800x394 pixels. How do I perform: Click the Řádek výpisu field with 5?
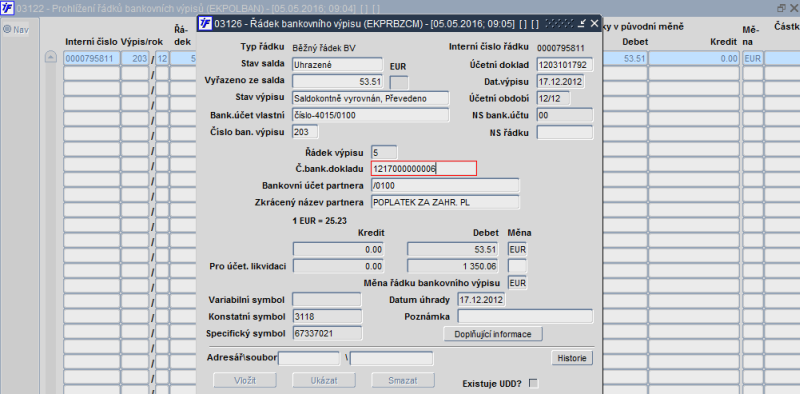[384, 152]
